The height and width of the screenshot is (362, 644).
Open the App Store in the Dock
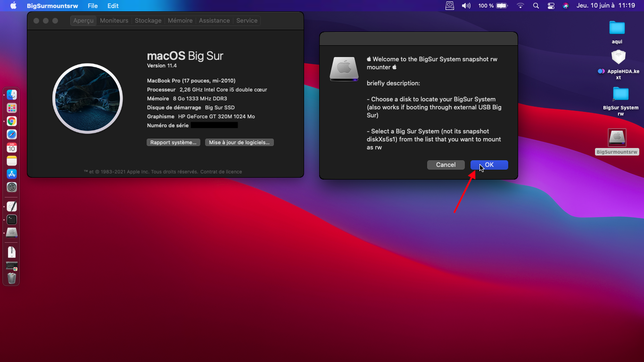(12, 174)
